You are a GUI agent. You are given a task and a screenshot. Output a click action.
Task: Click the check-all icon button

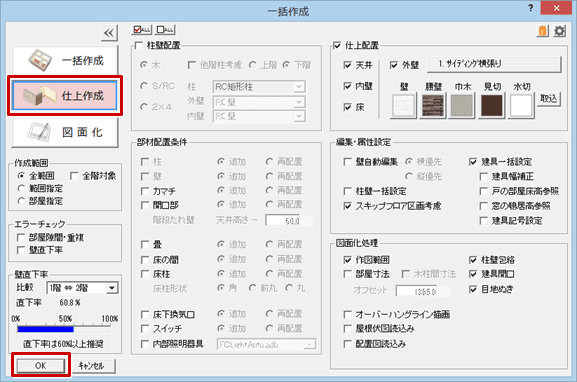tap(142, 30)
